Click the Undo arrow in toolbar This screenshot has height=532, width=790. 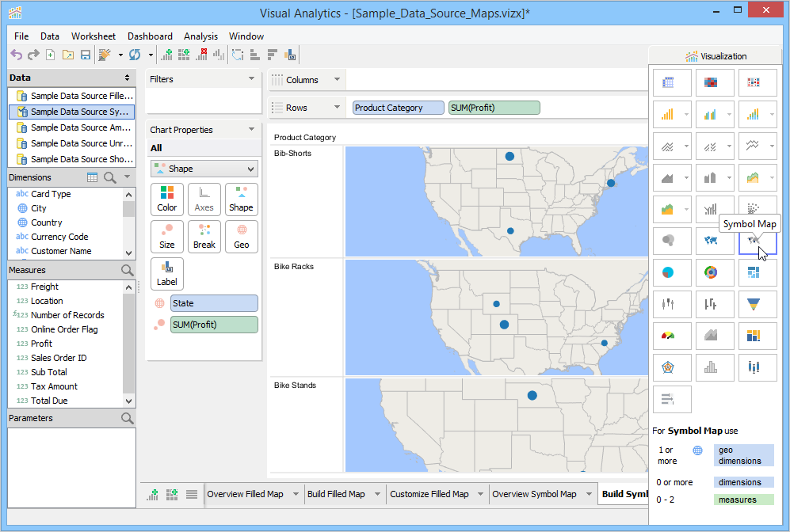(x=16, y=55)
